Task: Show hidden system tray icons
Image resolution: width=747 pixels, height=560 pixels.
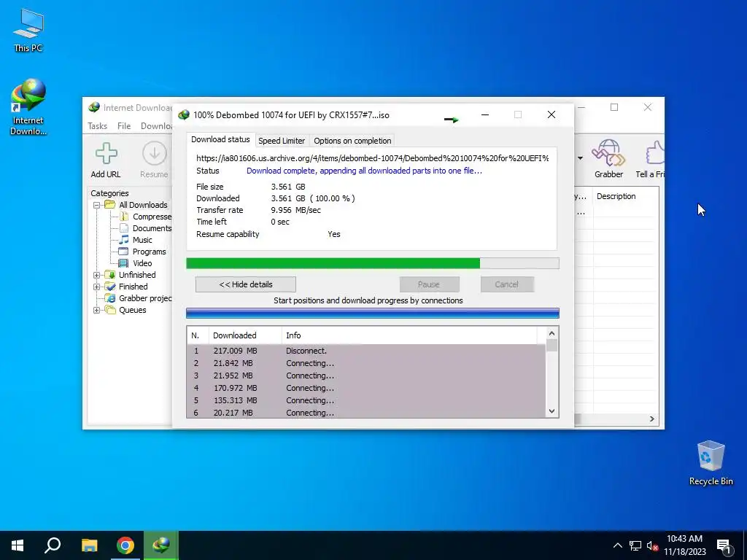Action: tap(617, 545)
